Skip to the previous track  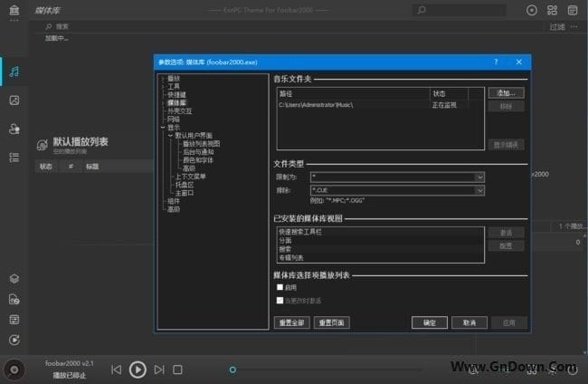tap(116, 370)
